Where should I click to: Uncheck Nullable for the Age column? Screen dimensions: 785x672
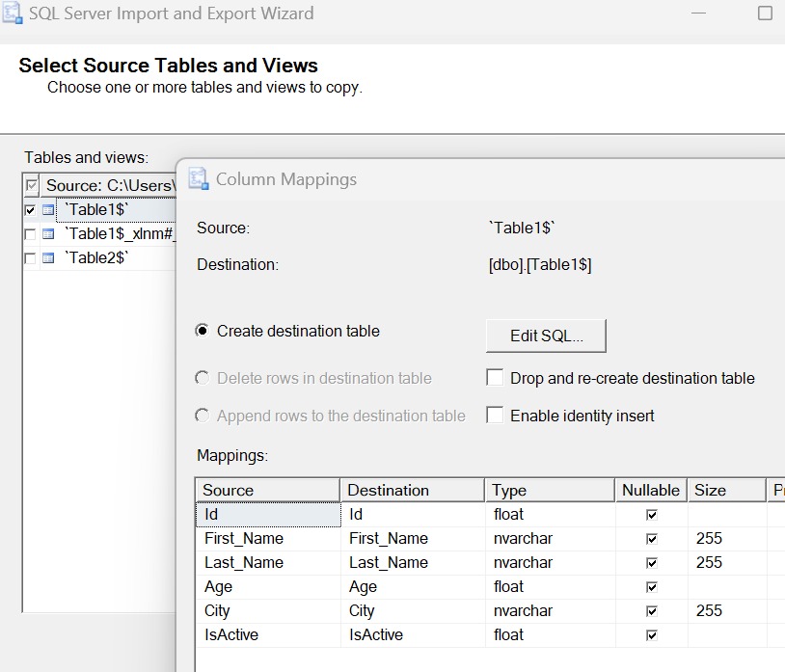[652, 587]
